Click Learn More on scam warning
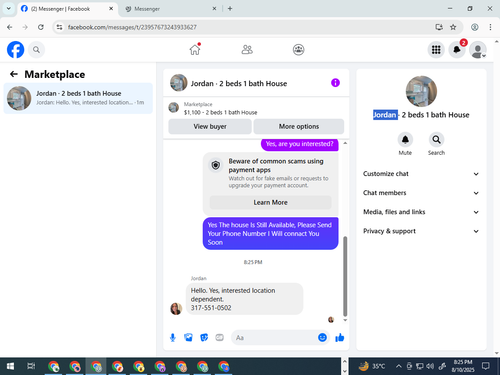Screen dimensions: 500x375 point(270,202)
